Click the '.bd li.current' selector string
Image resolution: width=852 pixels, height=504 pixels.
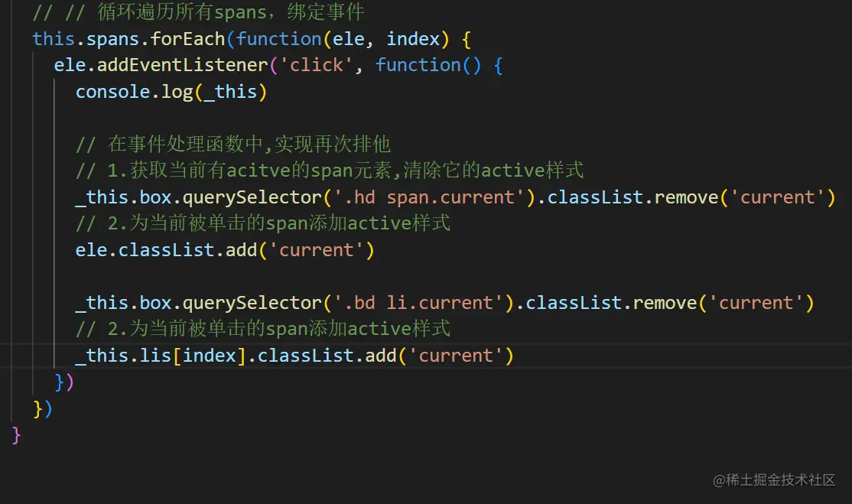pyautogui.click(x=418, y=303)
